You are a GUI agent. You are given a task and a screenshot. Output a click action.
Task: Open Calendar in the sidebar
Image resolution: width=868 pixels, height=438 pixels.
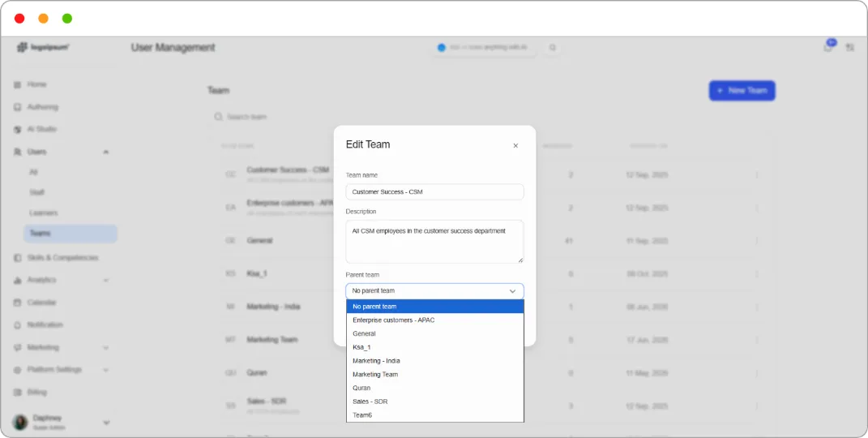pos(41,303)
